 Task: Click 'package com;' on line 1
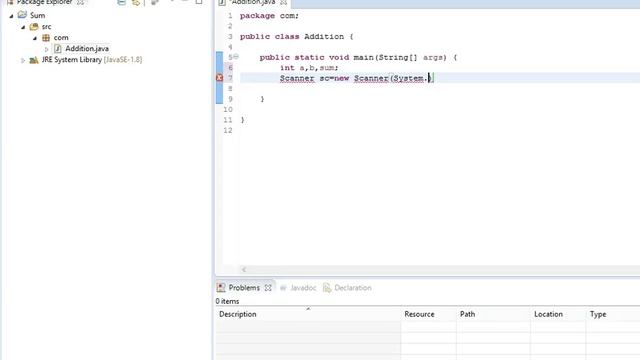[x=269, y=16]
